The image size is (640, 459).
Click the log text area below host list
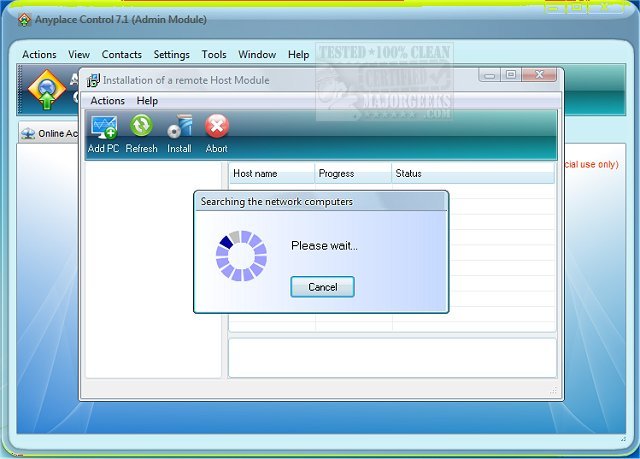point(393,358)
